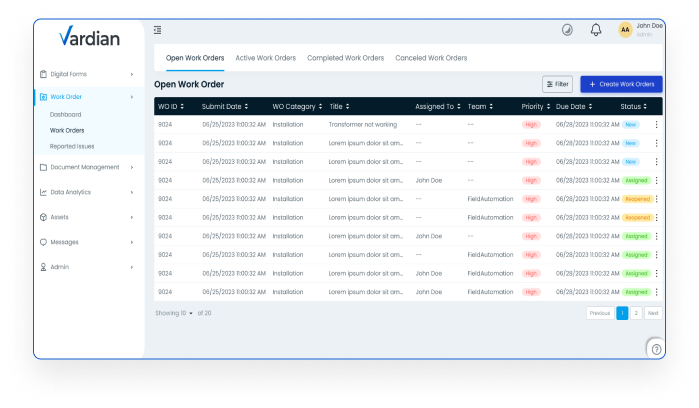Click the Next page button
Image resolution: width=699 pixels, height=408 pixels.
tap(653, 313)
